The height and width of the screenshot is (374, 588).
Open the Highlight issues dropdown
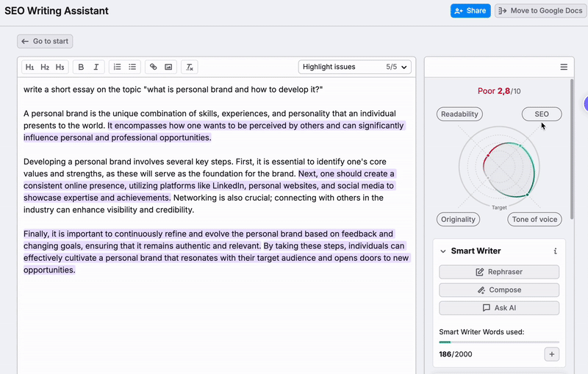[354, 67]
